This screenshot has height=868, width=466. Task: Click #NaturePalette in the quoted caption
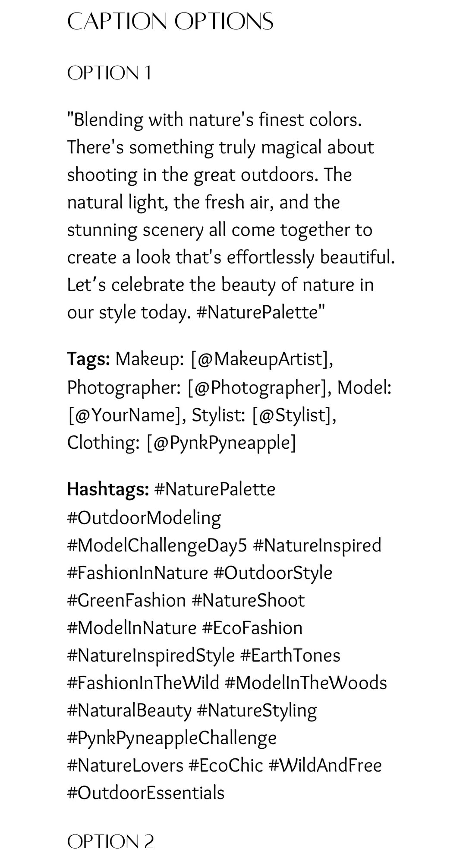[x=258, y=312]
